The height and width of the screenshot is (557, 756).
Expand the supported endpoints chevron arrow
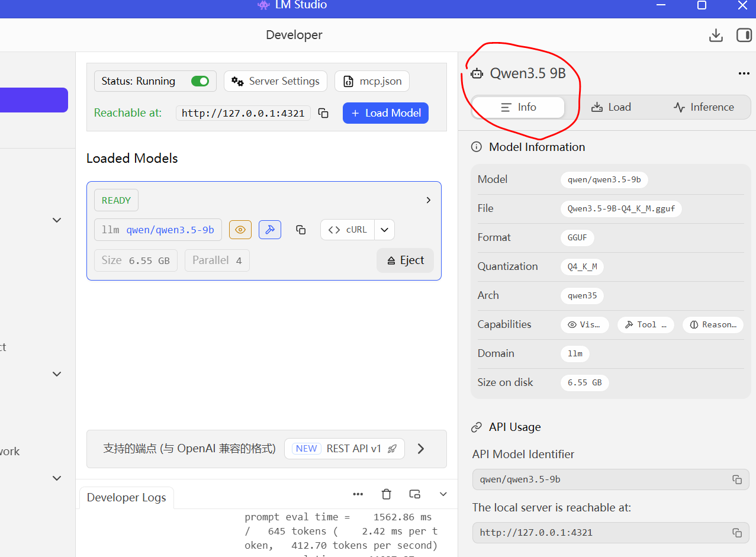coord(421,449)
